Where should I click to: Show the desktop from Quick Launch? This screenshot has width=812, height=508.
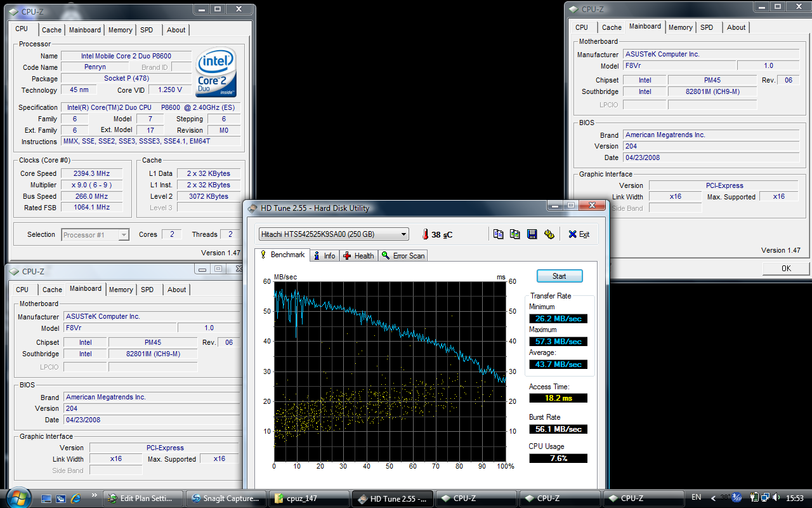46,498
